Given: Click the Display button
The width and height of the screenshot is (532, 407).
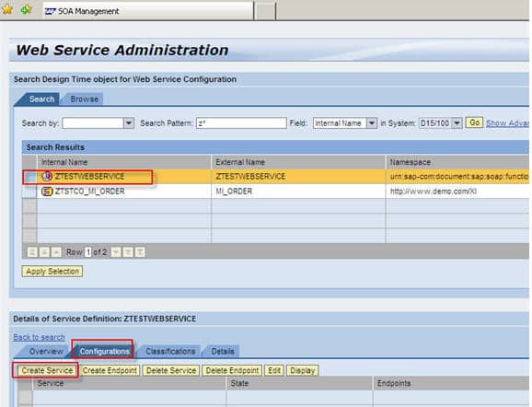Looking at the screenshot, I should pos(303,370).
